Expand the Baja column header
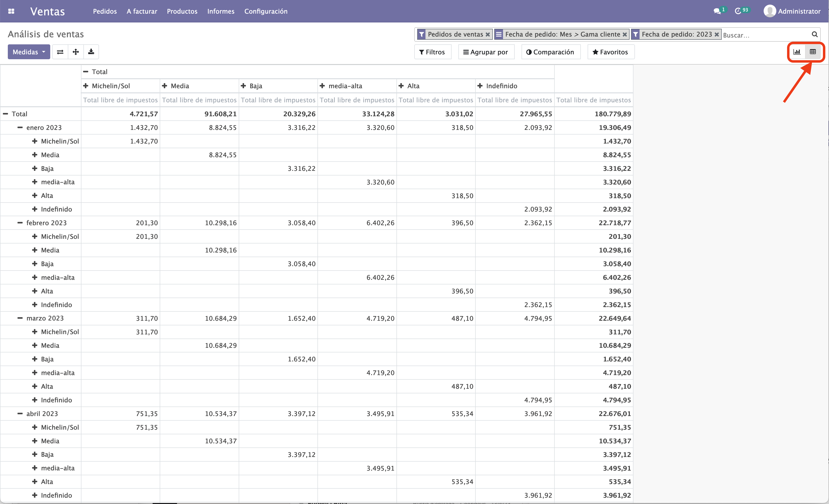 tap(278, 86)
